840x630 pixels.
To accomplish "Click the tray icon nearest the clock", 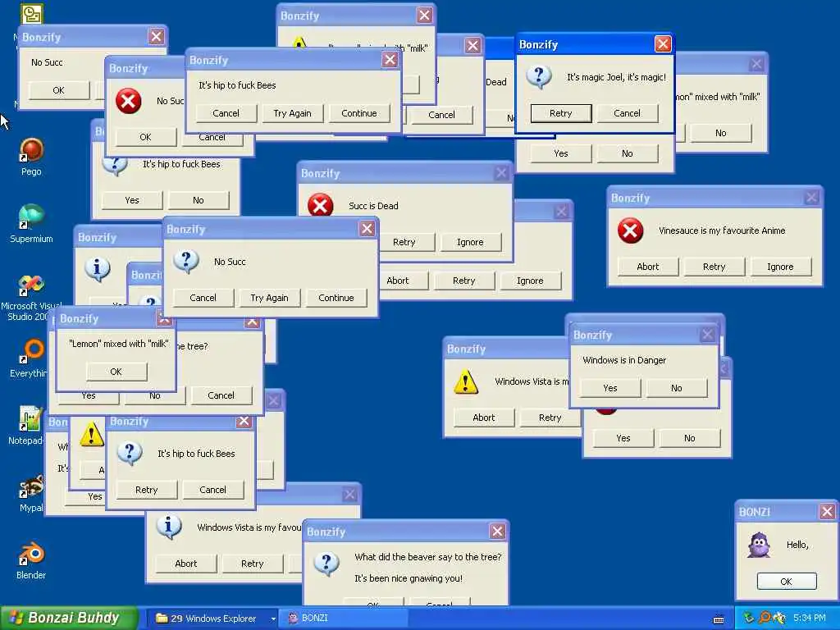I will (779, 619).
